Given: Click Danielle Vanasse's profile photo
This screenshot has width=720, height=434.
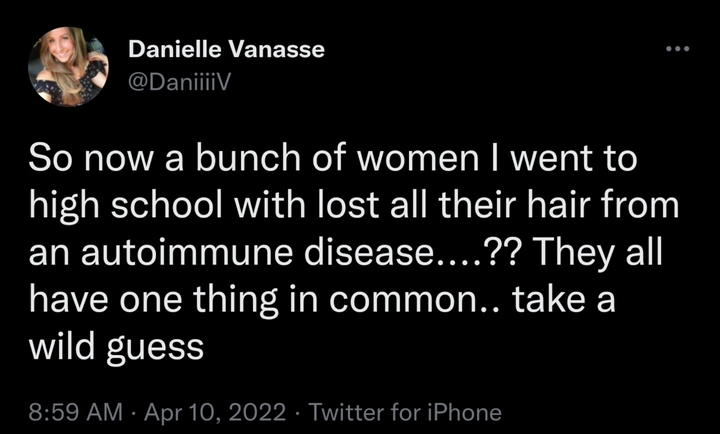Looking at the screenshot, I should (x=69, y=65).
